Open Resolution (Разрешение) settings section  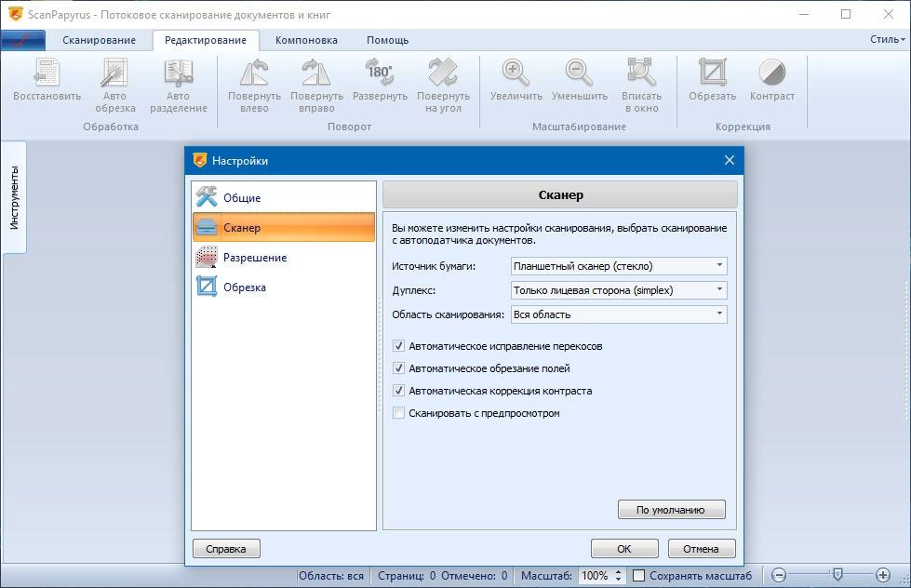(x=284, y=258)
